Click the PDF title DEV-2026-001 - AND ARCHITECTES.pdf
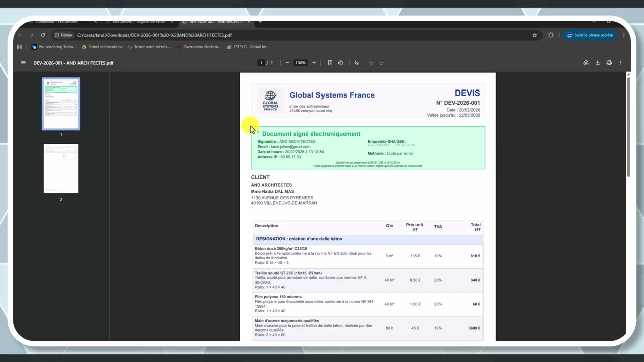 73,63
